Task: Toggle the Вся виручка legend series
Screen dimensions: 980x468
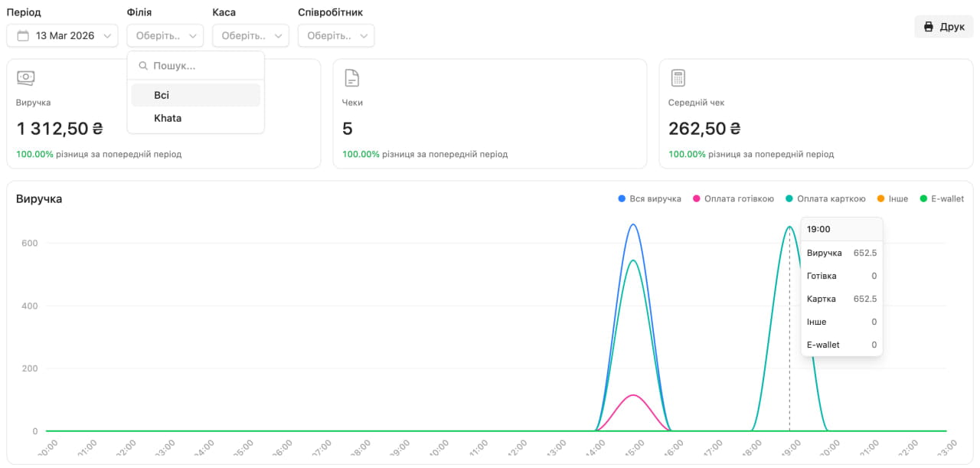Action: click(649, 198)
